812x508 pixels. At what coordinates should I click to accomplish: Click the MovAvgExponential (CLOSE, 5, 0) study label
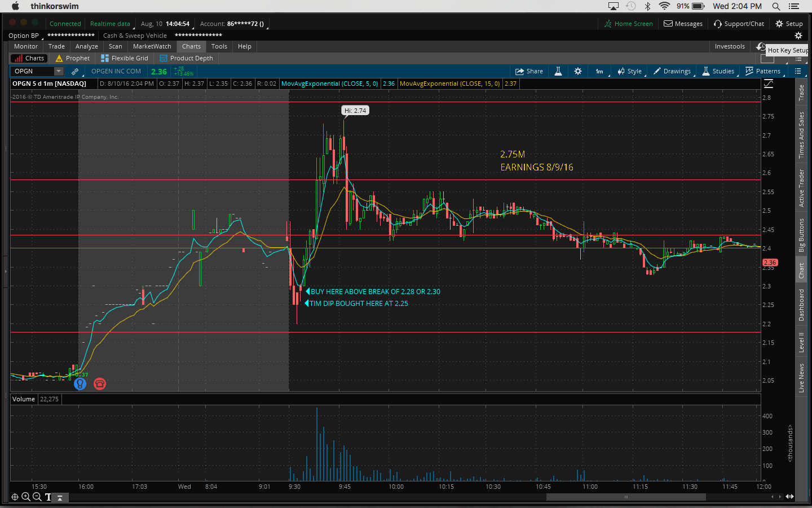pos(330,84)
